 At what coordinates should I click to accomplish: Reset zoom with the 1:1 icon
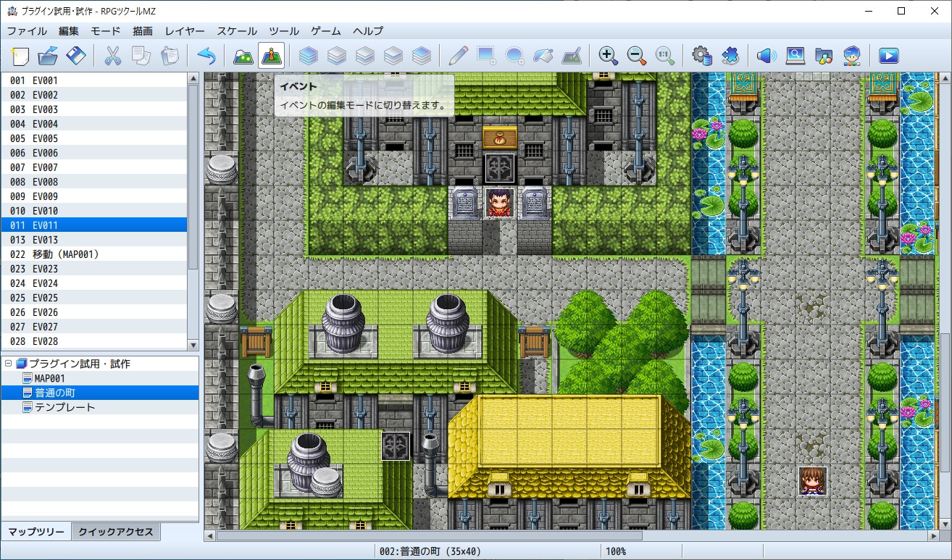point(664,56)
